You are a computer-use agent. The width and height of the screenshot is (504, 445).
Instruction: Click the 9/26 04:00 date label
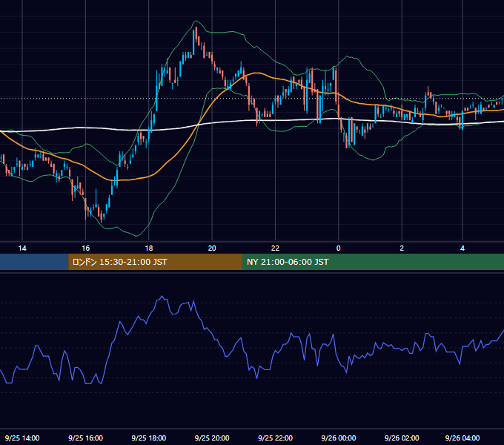coord(462,438)
